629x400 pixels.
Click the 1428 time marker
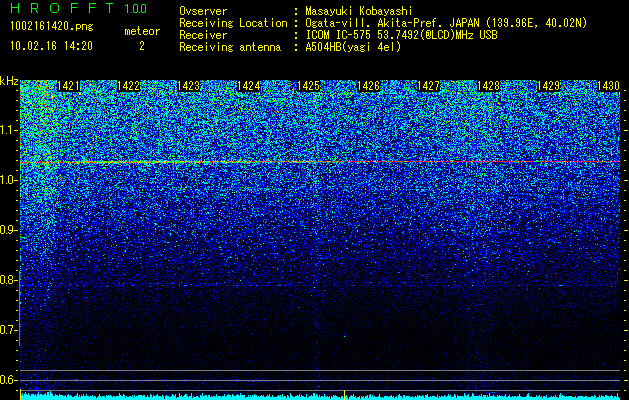pyautogui.click(x=489, y=86)
